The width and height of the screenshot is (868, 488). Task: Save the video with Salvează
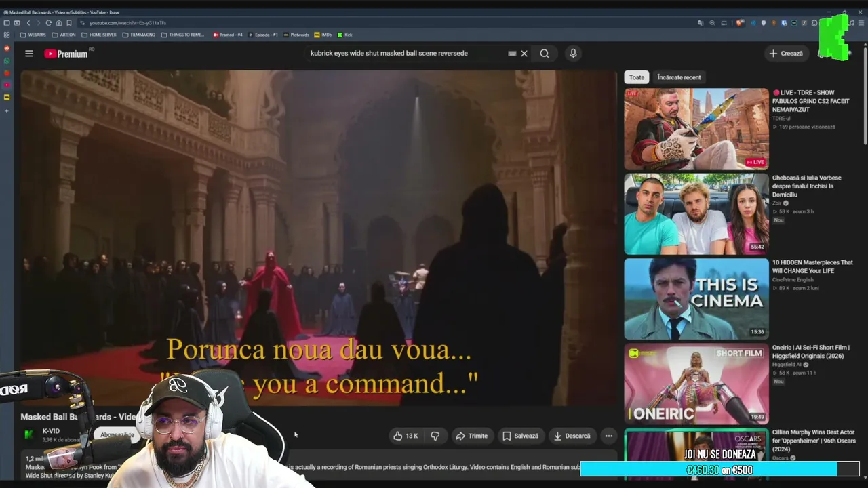coord(520,436)
